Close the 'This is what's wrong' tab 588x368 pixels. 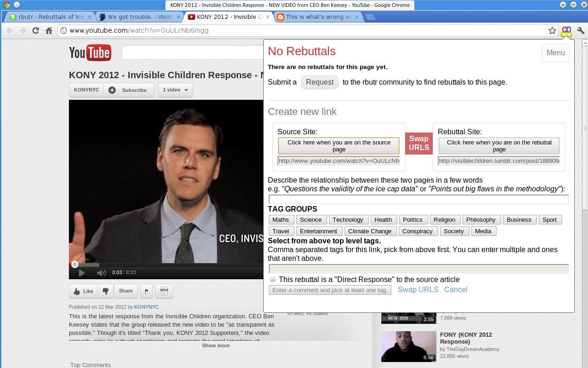[x=356, y=17]
